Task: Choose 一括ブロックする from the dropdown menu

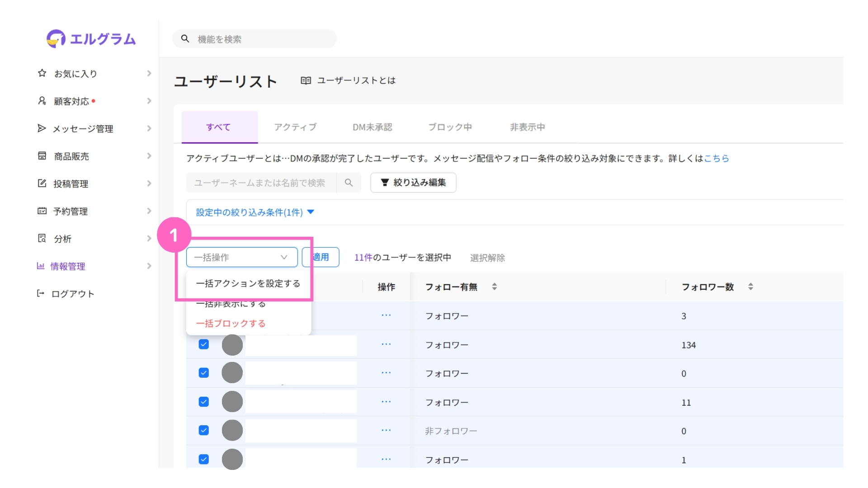Action: click(231, 324)
